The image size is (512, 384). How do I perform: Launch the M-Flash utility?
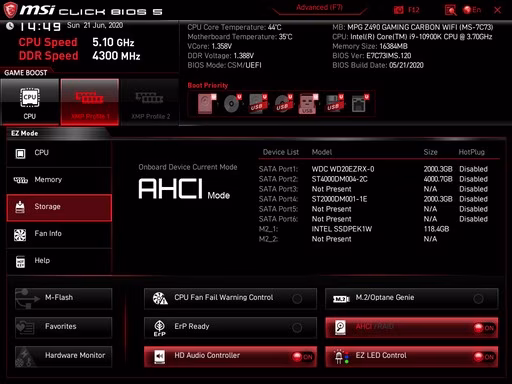pyautogui.click(x=63, y=298)
